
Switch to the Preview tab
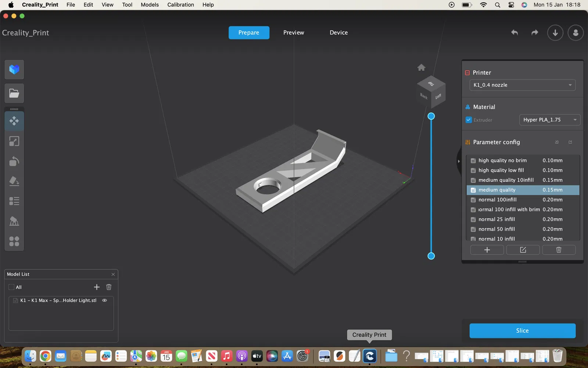click(x=294, y=32)
